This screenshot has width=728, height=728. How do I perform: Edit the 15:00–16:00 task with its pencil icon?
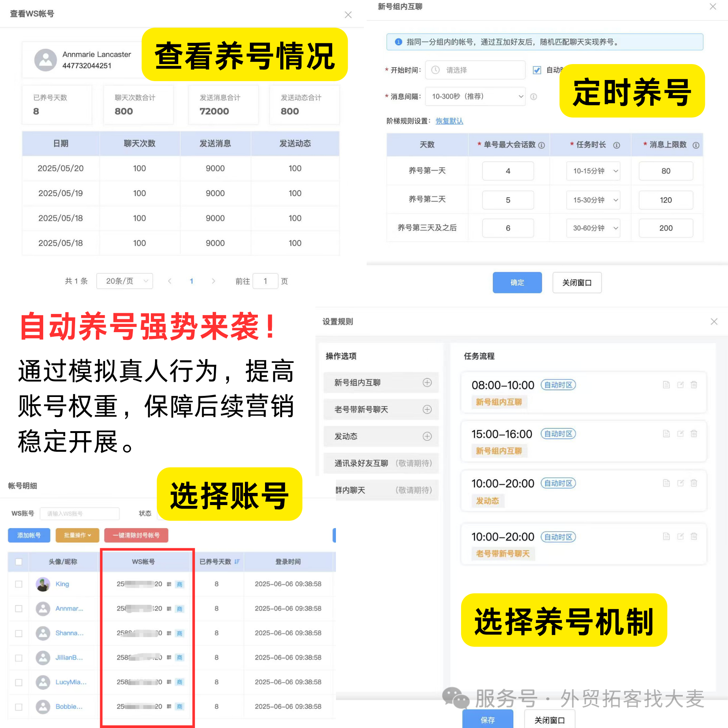coord(680,433)
